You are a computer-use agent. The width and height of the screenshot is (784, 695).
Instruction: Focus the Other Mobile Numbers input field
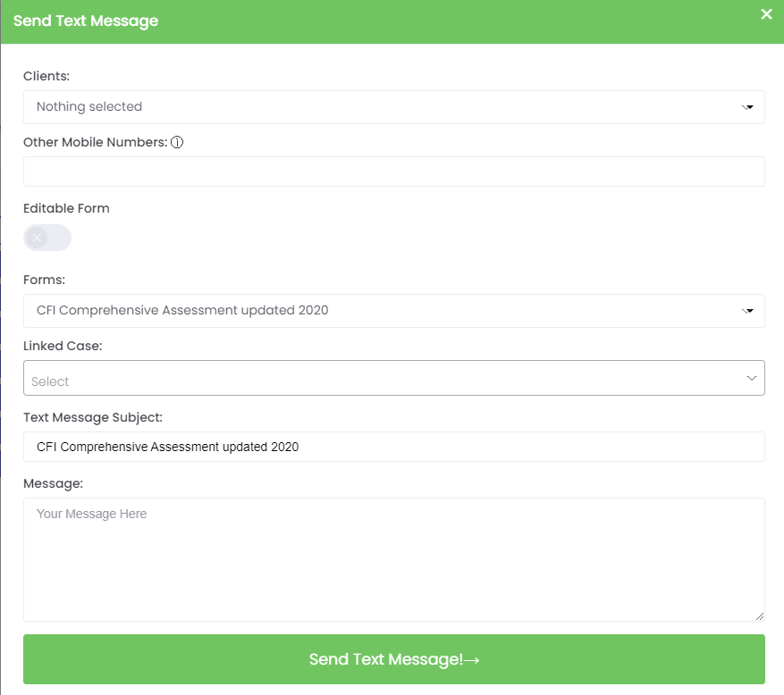click(393, 172)
